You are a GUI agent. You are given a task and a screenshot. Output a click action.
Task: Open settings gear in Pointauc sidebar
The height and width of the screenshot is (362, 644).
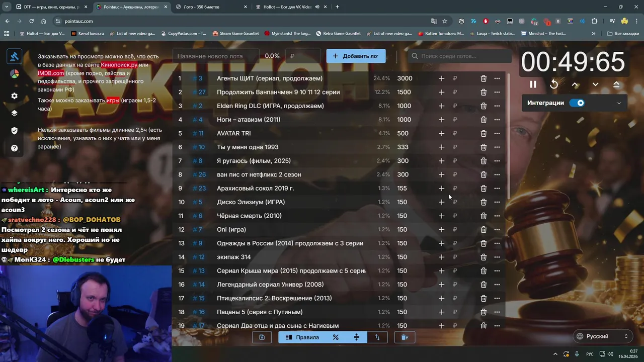point(14,96)
